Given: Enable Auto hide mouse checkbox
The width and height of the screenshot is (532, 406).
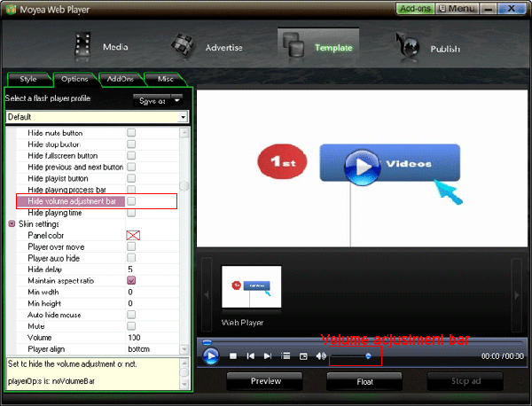Looking at the screenshot, I should [x=131, y=315].
